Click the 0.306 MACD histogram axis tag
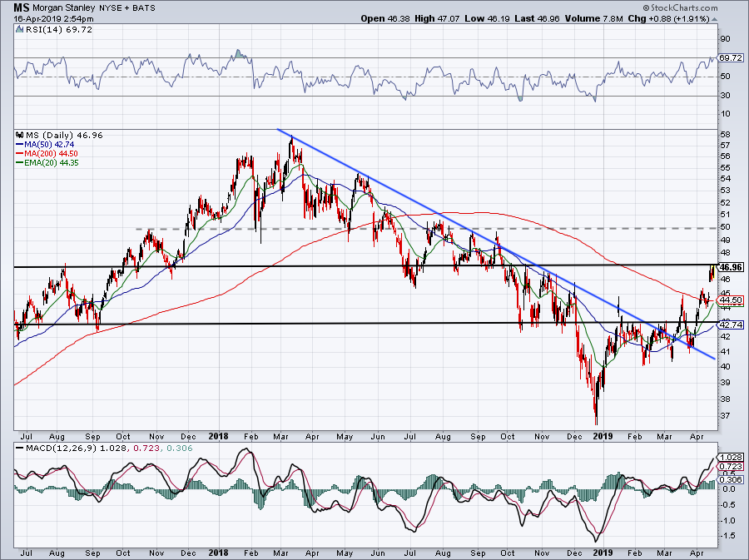 click(x=731, y=480)
